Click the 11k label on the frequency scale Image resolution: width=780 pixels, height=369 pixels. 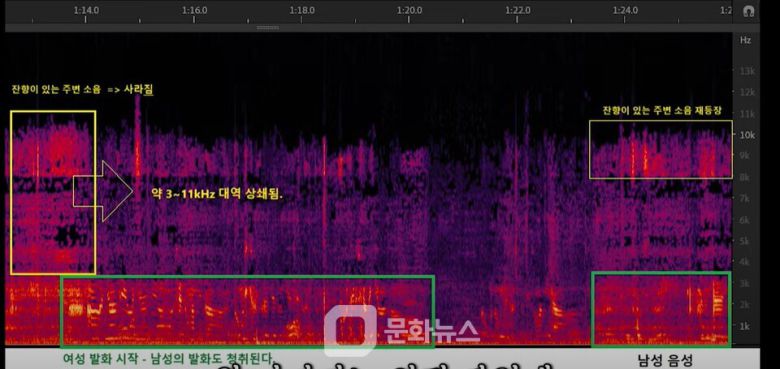(748, 114)
